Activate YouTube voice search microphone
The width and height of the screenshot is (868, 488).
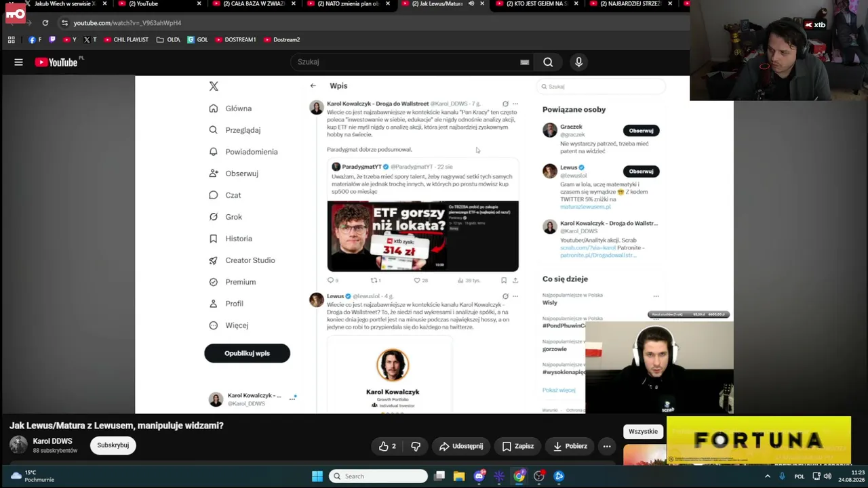[578, 62]
